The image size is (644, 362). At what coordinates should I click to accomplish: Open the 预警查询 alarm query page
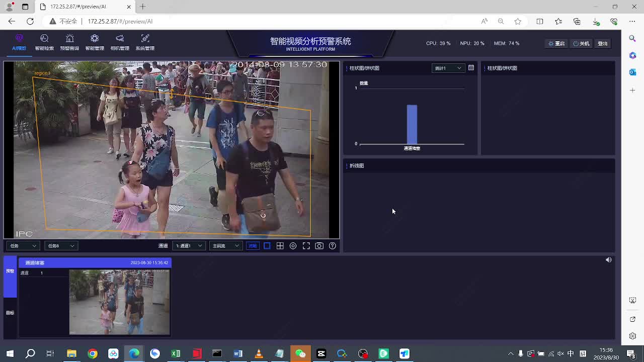[69, 42]
